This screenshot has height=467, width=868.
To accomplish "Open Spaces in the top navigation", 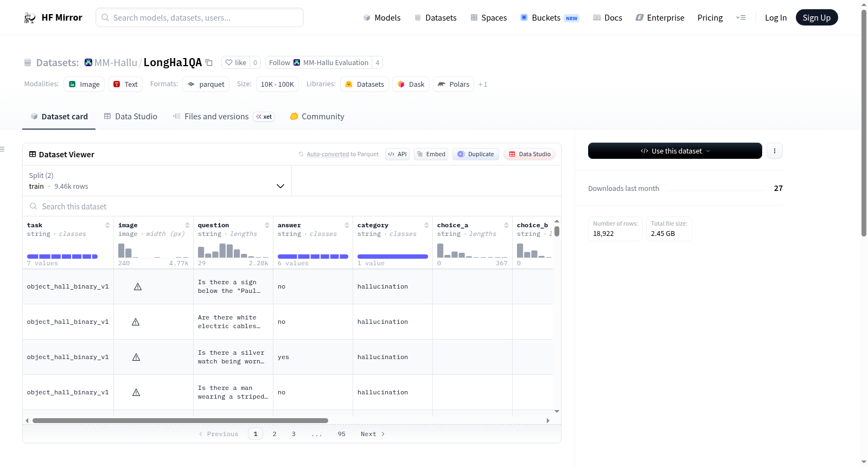I will pyautogui.click(x=489, y=18).
